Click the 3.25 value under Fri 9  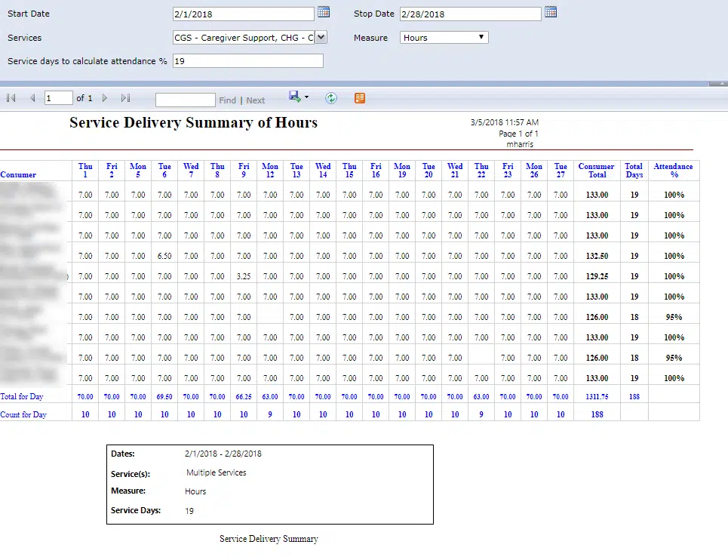[244, 276]
